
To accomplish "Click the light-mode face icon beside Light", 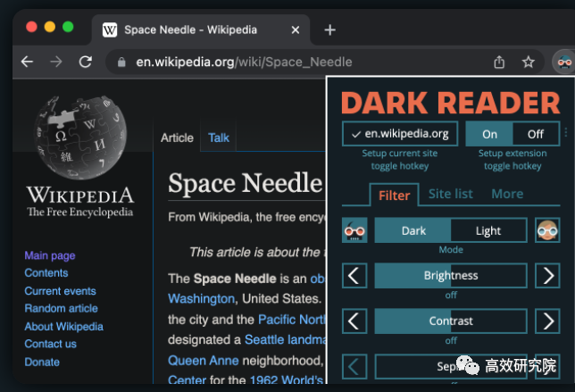I will point(547,229).
